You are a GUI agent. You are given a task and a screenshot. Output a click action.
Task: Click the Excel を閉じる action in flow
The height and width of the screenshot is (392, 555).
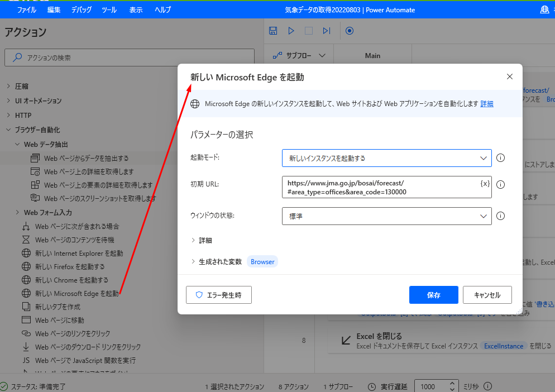click(441, 341)
